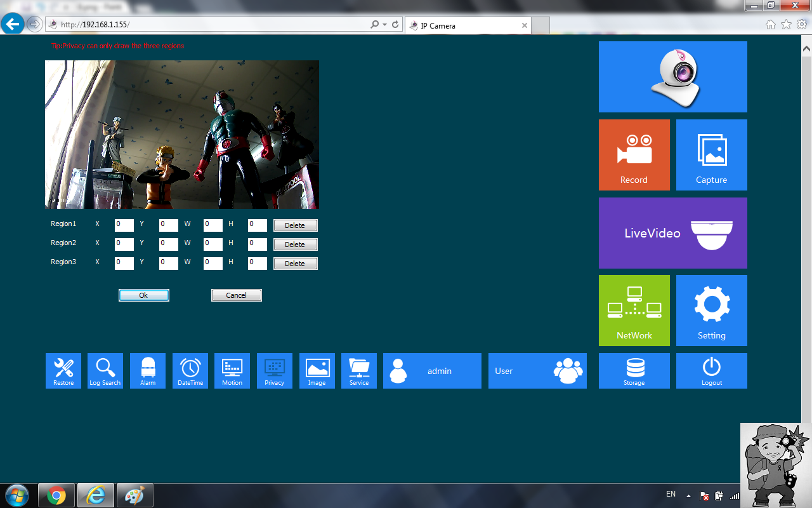The image size is (812, 508).
Task: Open the Motion detection tile
Action: point(232,371)
